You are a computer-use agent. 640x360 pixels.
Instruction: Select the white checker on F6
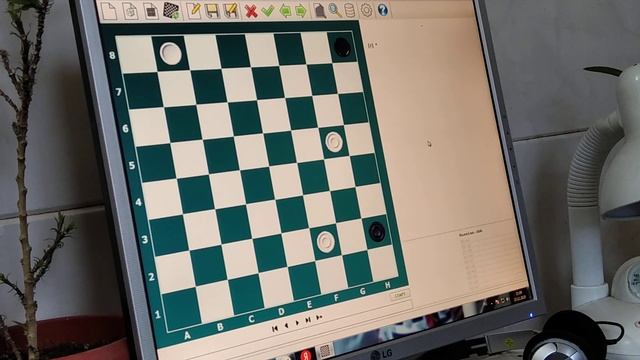click(334, 142)
